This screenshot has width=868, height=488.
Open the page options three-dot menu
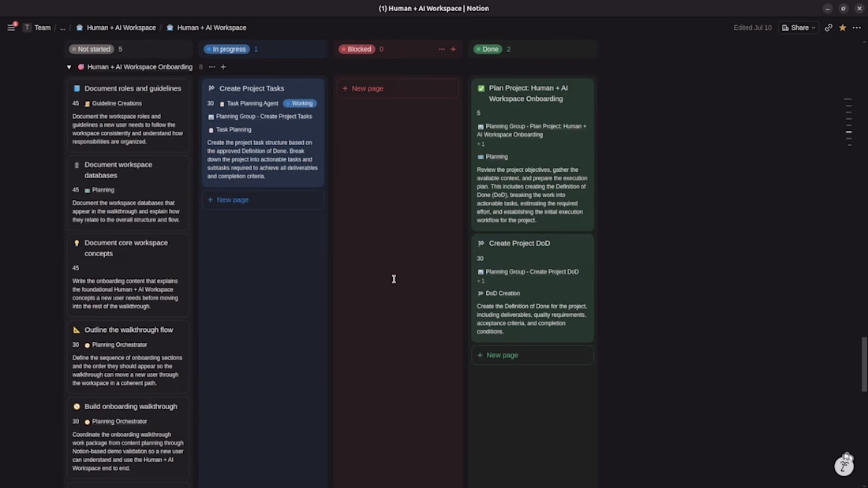pos(857,28)
